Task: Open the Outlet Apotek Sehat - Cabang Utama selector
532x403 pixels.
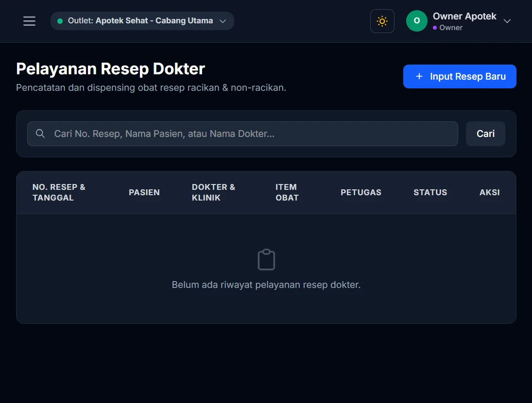Action: (x=142, y=21)
